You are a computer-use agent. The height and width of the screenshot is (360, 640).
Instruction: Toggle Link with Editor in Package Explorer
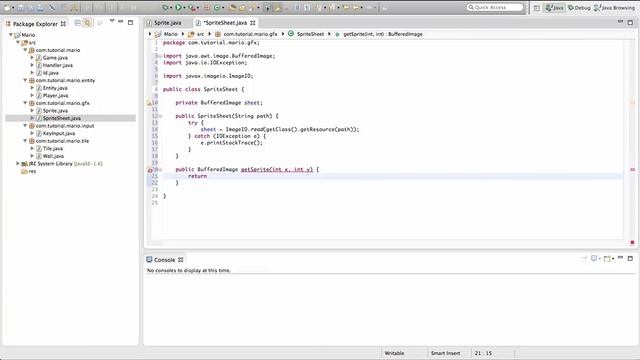point(87,23)
